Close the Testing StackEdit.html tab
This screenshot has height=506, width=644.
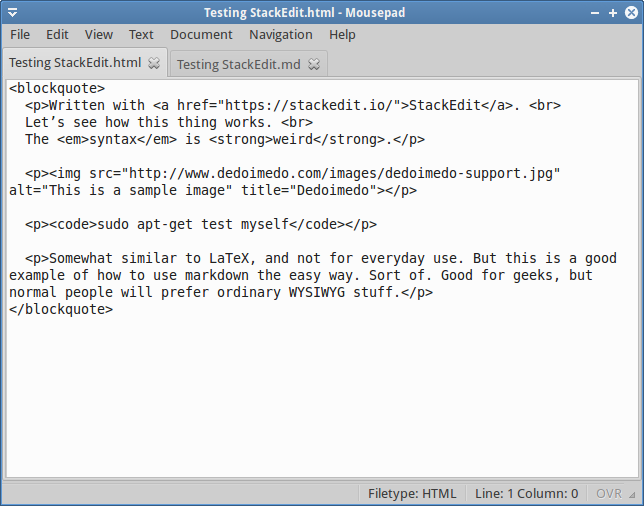tap(154, 63)
